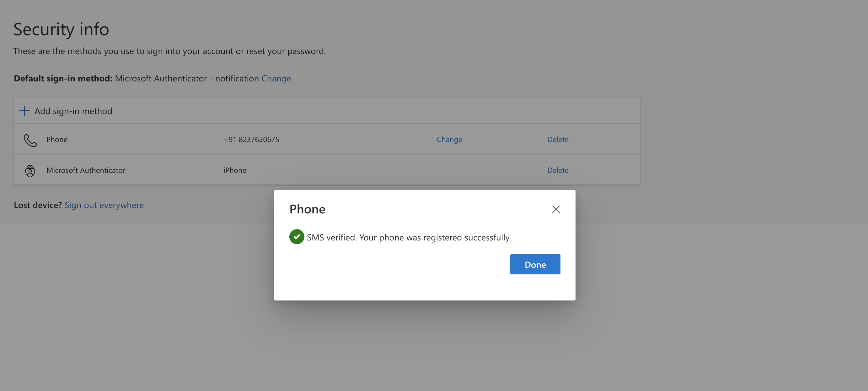Open Add sign-in method
This screenshot has width=868, height=391.
tap(66, 111)
